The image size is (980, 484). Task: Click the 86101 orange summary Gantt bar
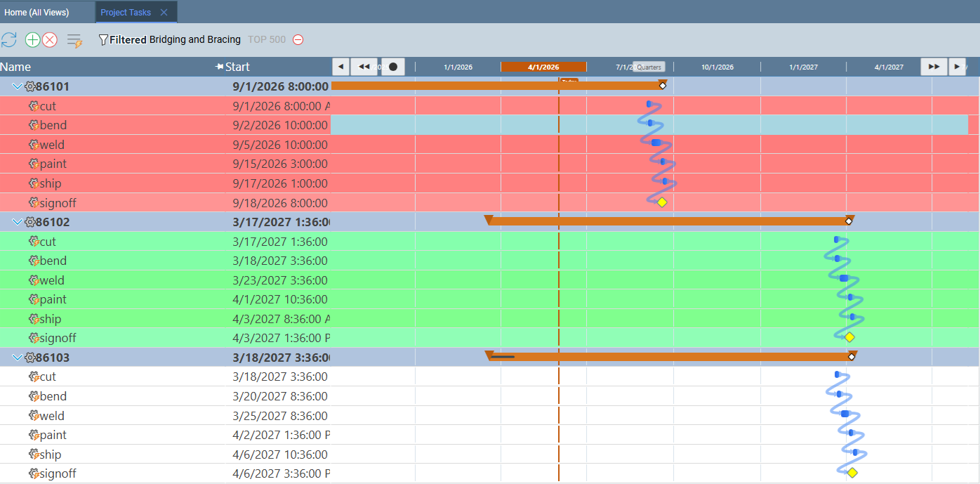point(496,86)
